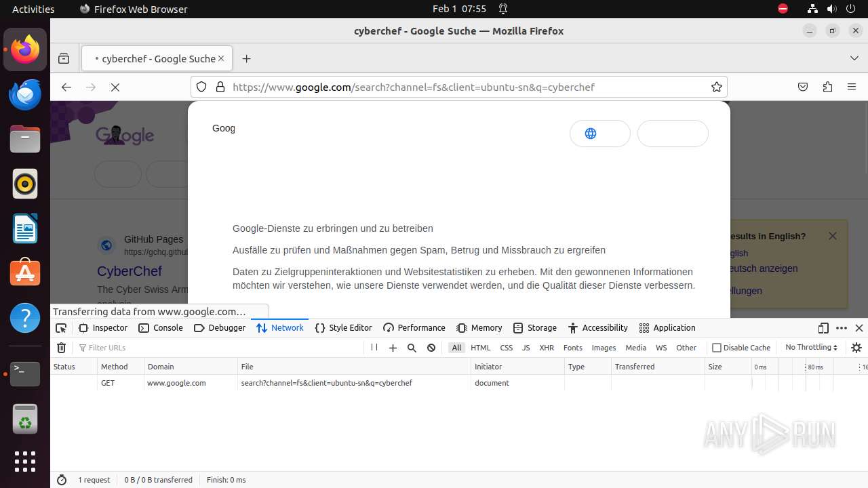Open Firefox from the Ubuntu dock
Viewport: 868px width, 488px height.
(x=25, y=49)
